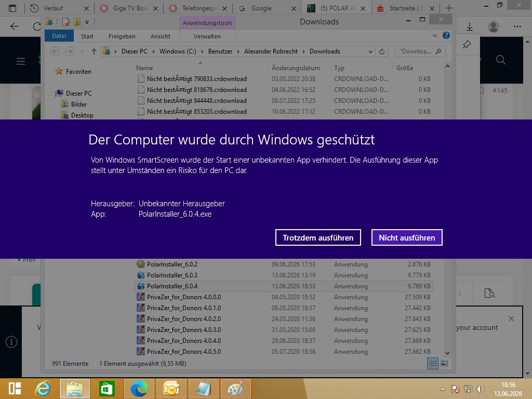Image resolution: width=532 pixels, height=399 pixels.
Task: Select file Nicht bestätigt 818678.crdownload
Action: coord(197,89)
